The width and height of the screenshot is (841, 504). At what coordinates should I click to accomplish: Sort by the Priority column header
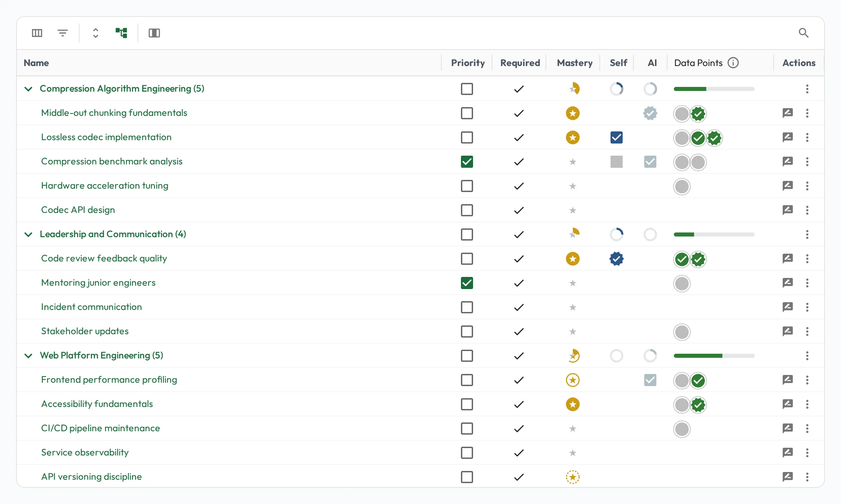click(x=467, y=63)
